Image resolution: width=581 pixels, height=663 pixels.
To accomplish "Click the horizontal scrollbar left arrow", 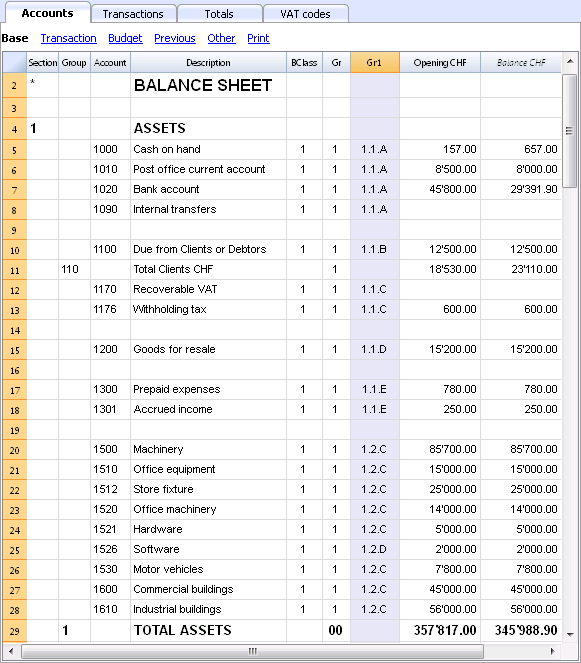I will click(x=11, y=651).
